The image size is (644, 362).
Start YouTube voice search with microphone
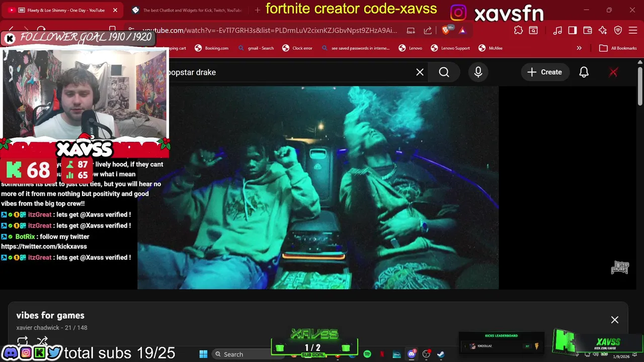pos(478,72)
